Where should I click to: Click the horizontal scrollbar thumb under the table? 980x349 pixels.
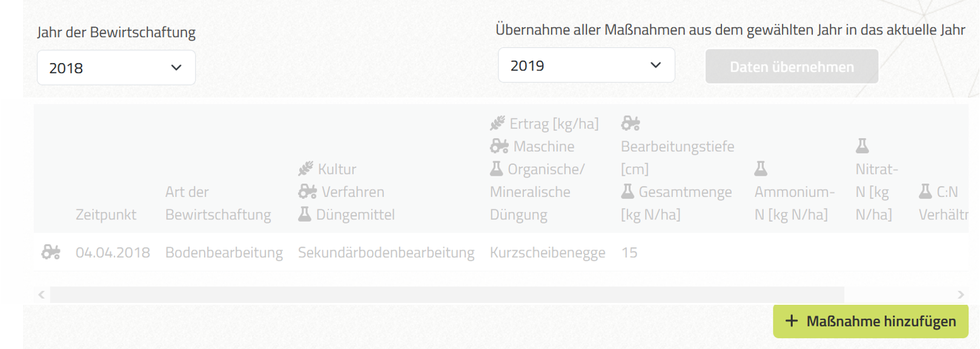447,294
